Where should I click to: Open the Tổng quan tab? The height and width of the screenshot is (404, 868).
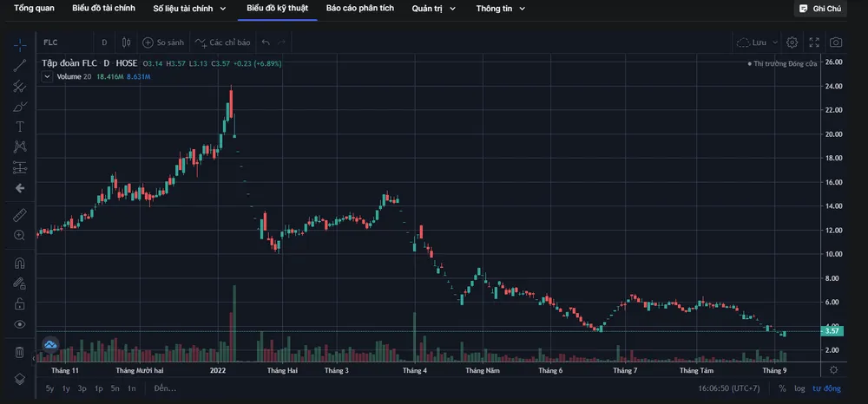34,9
